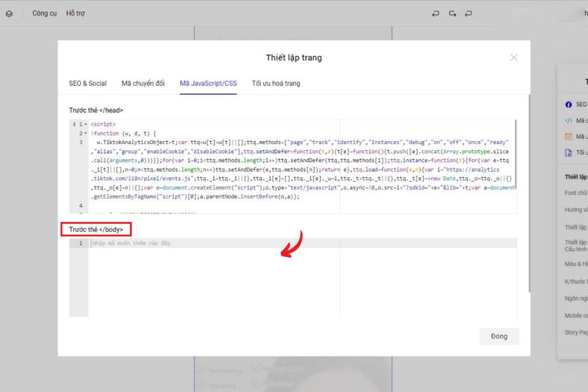Switch to the SEO & Social tab
The width and height of the screenshot is (588, 392).
click(88, 83)
